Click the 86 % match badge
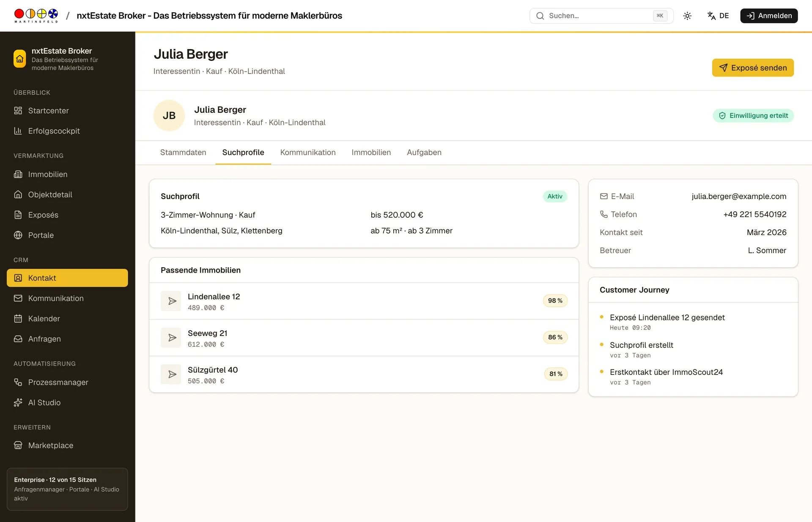This screenshot has width=812, height=522. (x=555, y=337)
